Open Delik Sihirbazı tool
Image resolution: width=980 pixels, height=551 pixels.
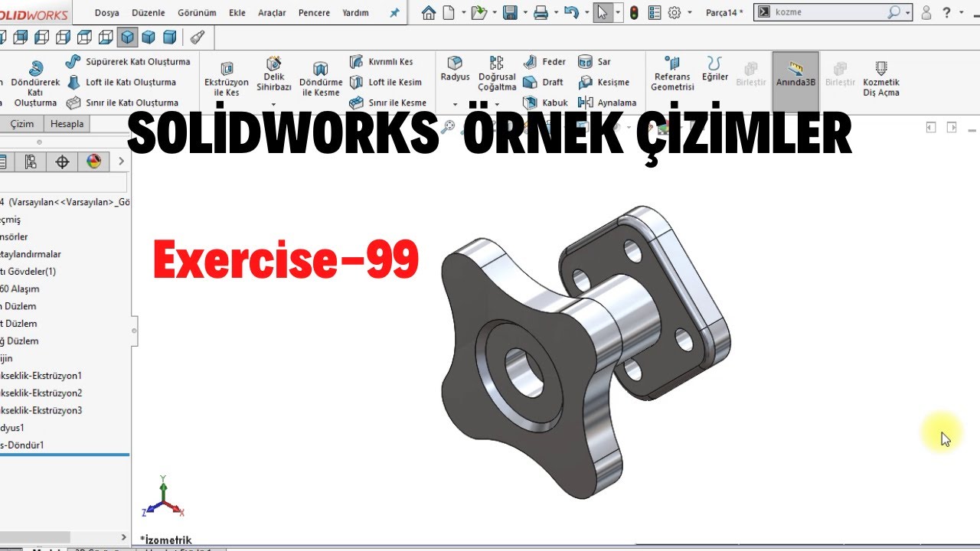click(273, 73)
